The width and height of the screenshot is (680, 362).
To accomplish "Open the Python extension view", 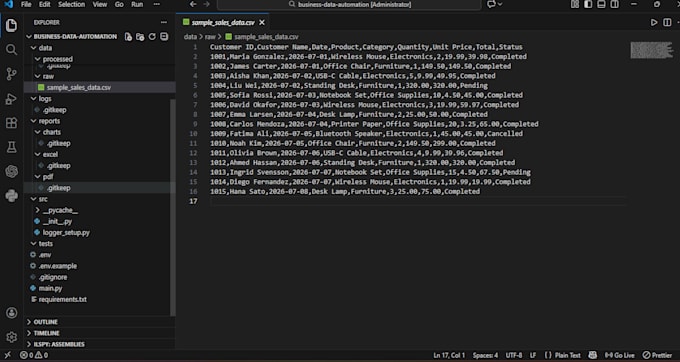I will click(11, 196).
